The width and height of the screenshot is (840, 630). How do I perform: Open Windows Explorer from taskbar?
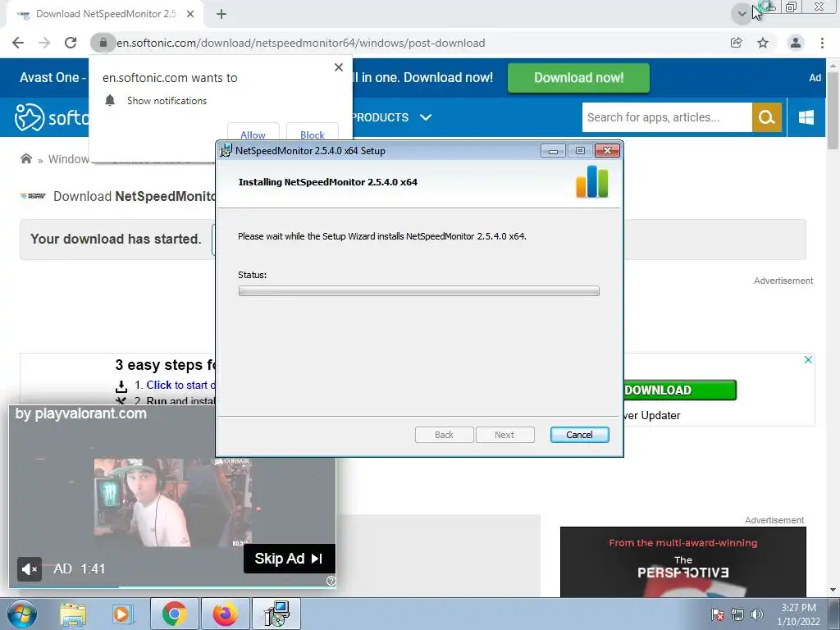(72, 614)
